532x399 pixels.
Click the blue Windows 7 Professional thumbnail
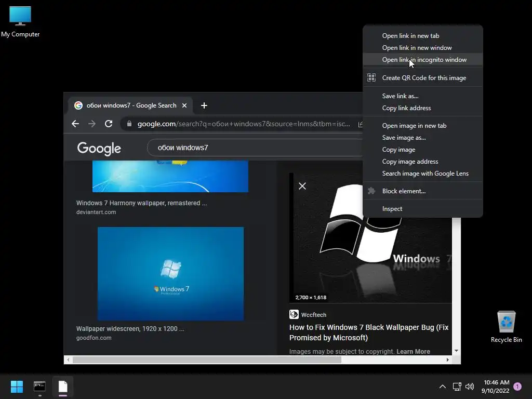click(170, 274)
